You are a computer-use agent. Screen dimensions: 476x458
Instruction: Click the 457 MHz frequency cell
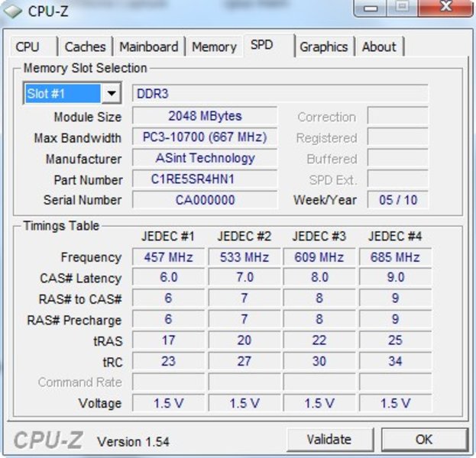[x=169, y=257]
